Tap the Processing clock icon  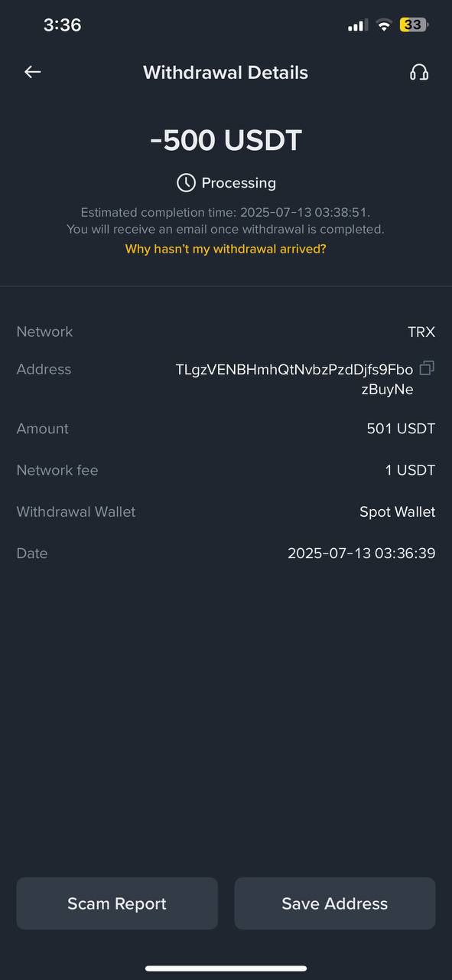point(186,182)
